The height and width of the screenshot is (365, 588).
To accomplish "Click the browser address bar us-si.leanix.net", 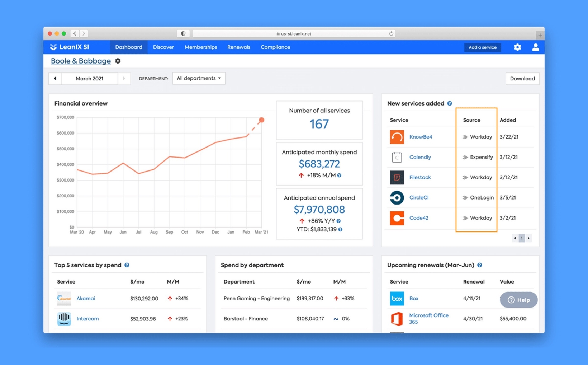I will coord(293,33).
